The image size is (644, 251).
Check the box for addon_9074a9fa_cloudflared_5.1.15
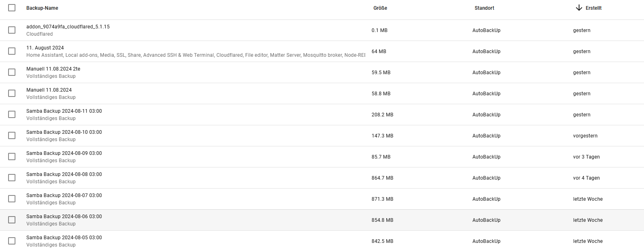tap(12, 30)
